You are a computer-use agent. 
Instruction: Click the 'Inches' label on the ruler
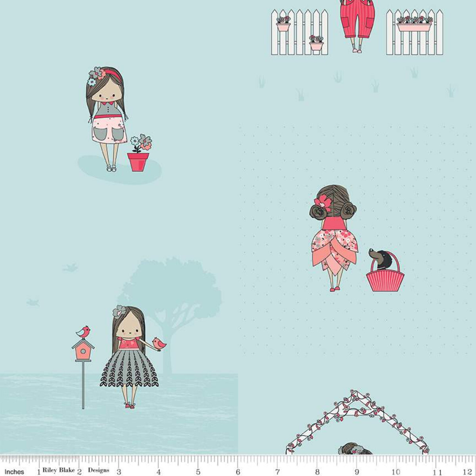tap(14, 472)
